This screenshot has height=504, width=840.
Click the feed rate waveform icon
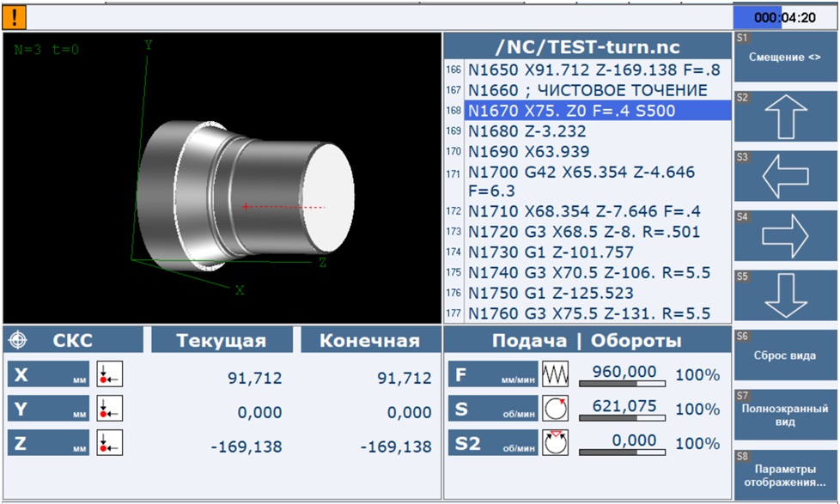(556, 375)
